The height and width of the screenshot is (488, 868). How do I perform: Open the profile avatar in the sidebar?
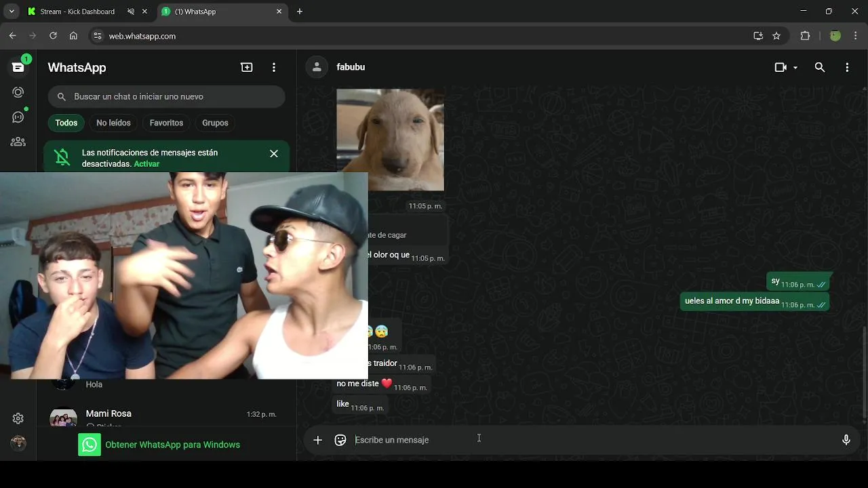click(18, 443)
